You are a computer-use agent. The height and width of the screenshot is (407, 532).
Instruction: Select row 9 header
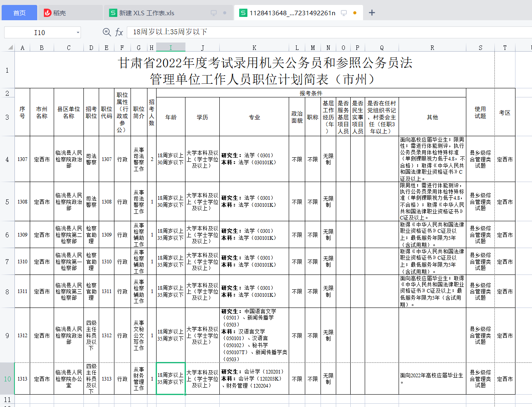pyautogui.click(x=7, y=335)
